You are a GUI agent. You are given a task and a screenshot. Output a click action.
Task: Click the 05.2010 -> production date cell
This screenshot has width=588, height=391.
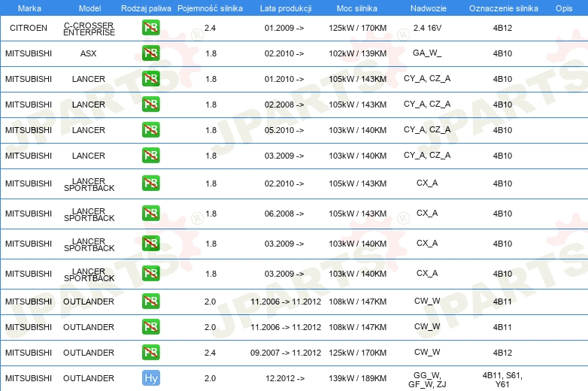point(284,130)
